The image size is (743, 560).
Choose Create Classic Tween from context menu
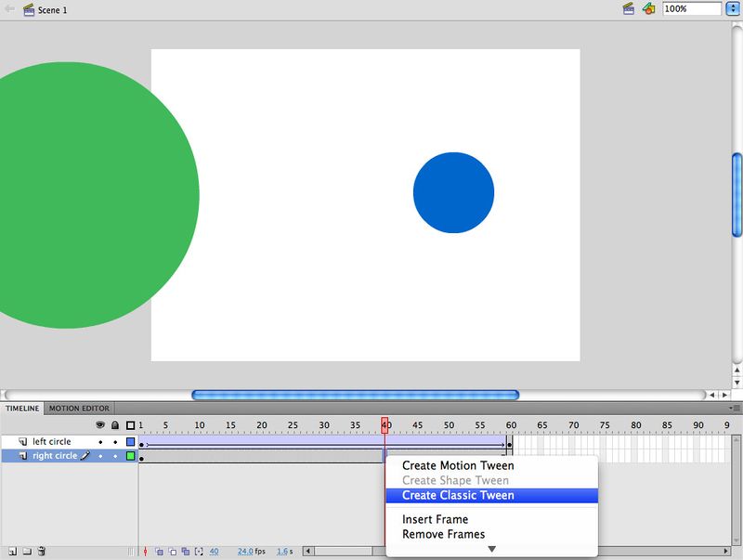458,496
